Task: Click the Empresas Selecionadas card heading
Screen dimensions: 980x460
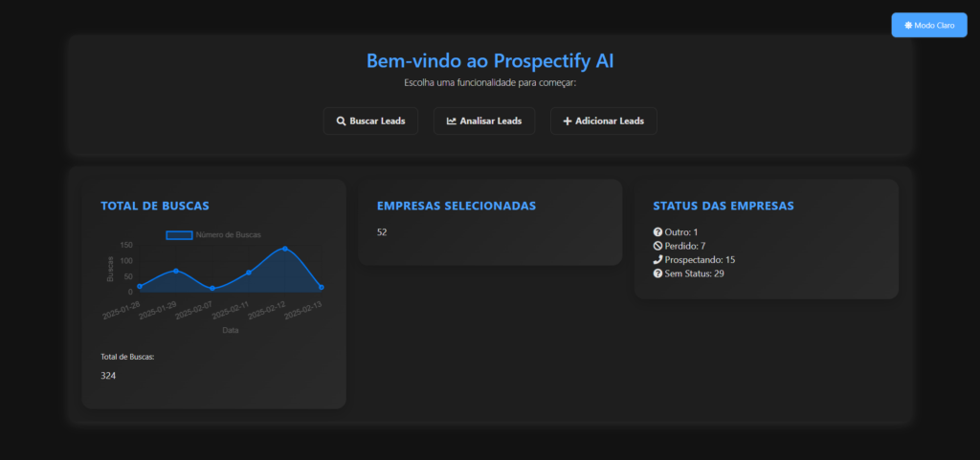Action: coord(456,206)
